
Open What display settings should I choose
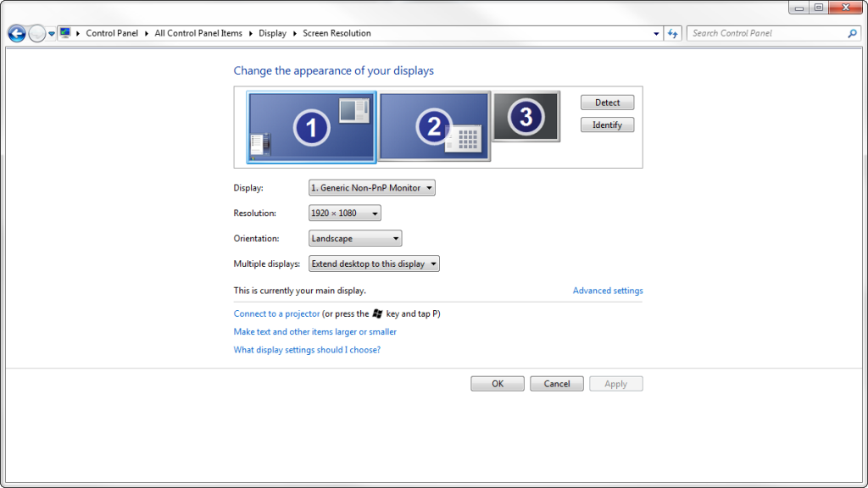click(x=307, y=350)
